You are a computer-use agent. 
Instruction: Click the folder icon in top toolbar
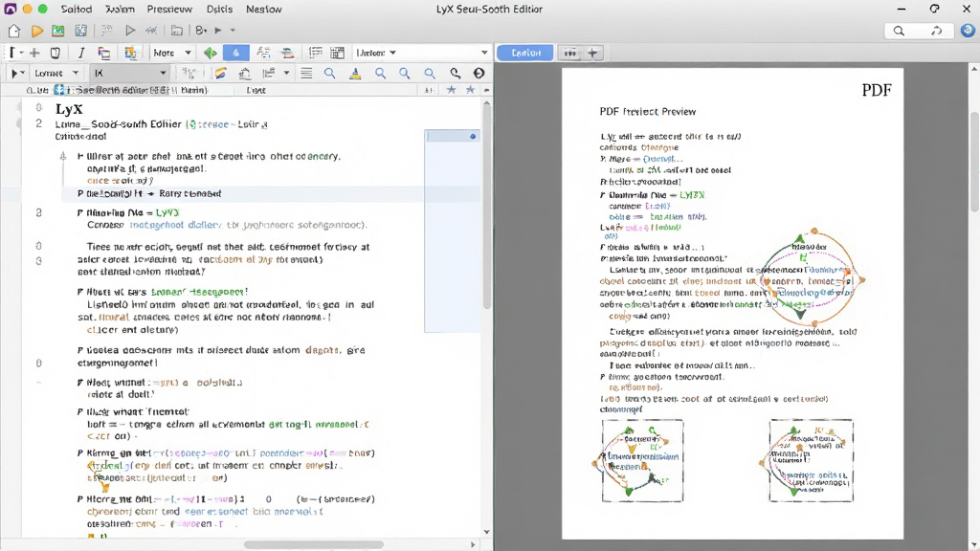[177, 31]
